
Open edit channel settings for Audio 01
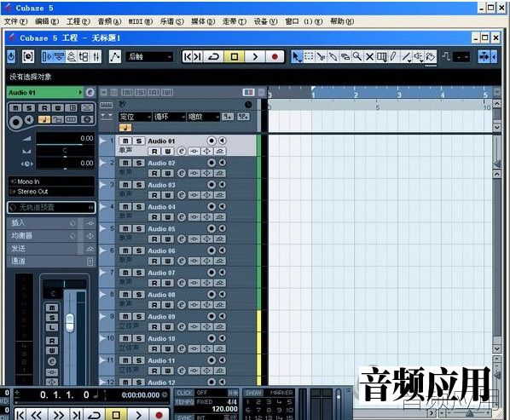[x=182, y=151]
